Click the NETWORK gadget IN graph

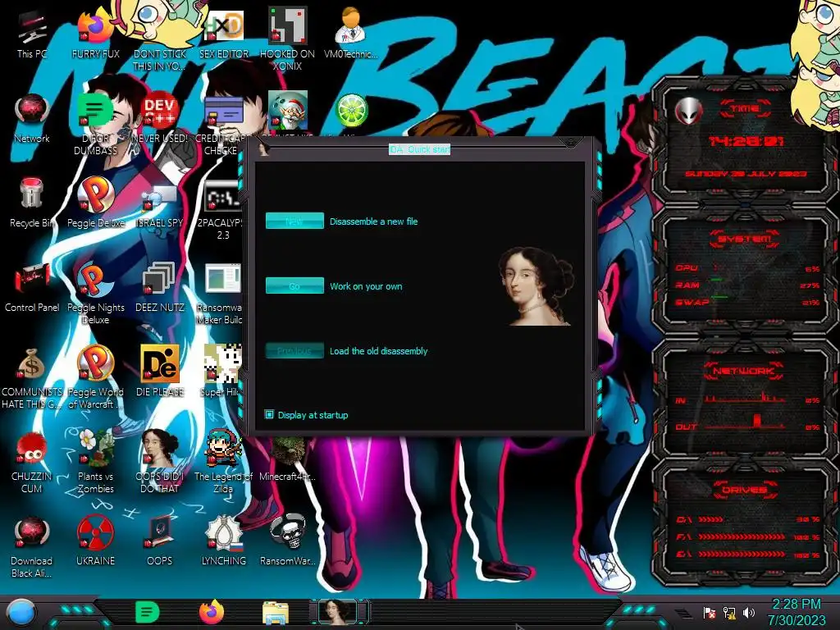[746, 398]
